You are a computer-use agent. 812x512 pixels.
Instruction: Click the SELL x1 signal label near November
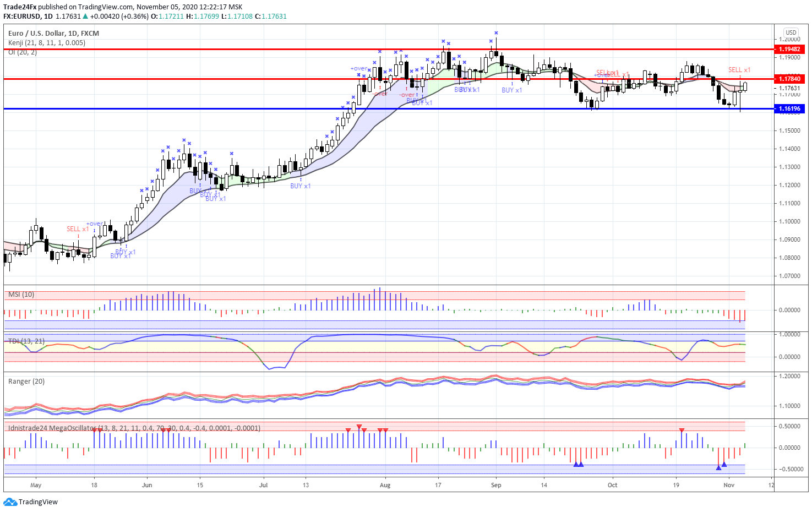click(739, 70)
